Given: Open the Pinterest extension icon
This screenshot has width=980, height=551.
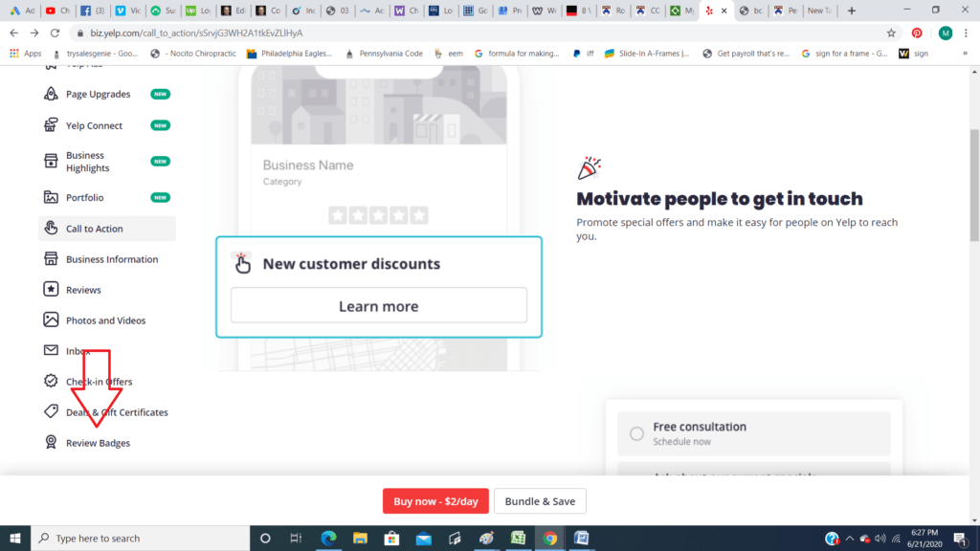Looking at the screenshot, I should click(917, 33).
